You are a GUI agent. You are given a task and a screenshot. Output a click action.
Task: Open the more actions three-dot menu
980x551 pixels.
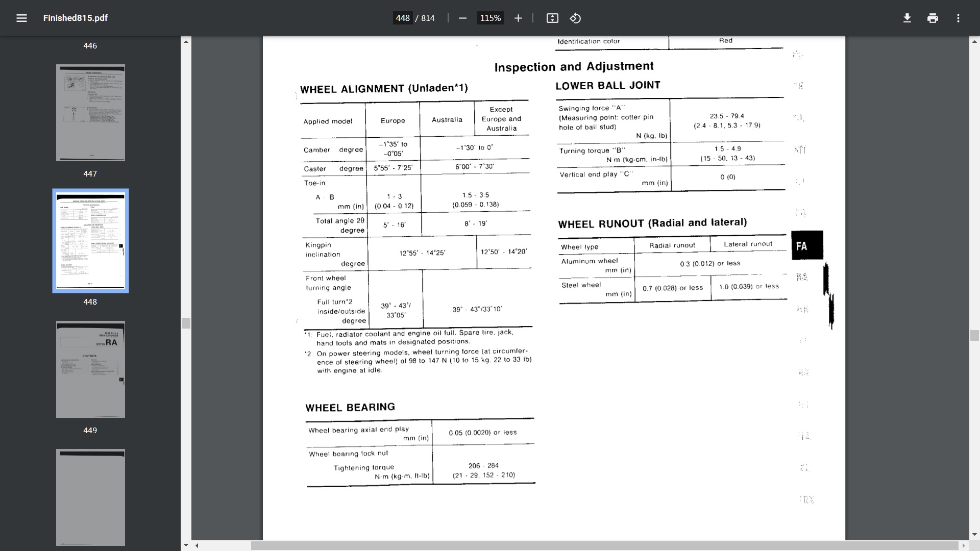coord(958,18)
